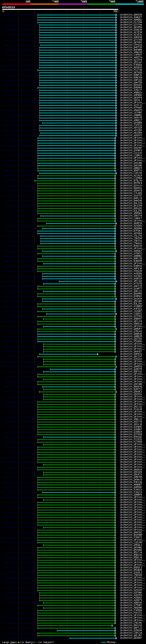Click label UniRef100_Q01H34

pyautogui.click(x=131, y=299)
